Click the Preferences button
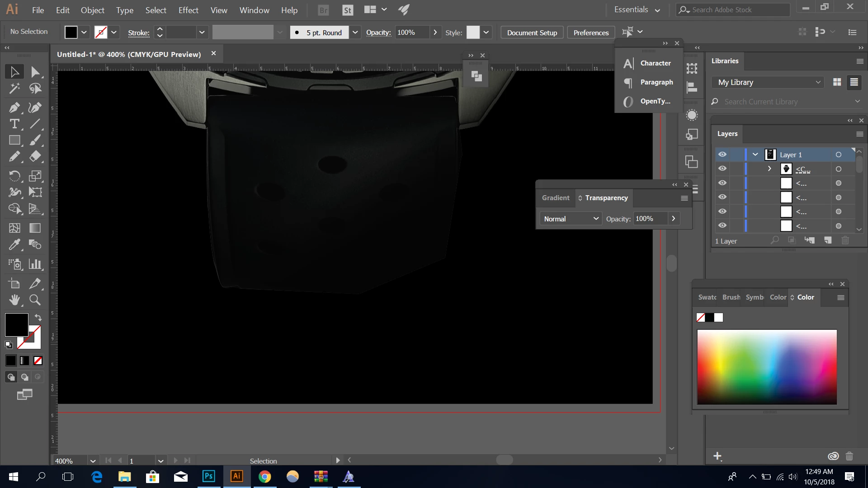 [x=590, y=33]
